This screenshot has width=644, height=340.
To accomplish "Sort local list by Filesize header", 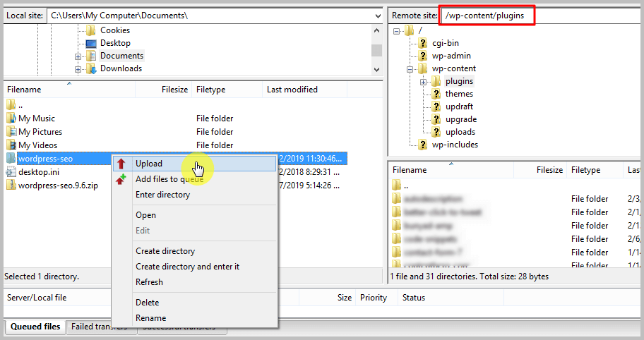I will 163,90.
